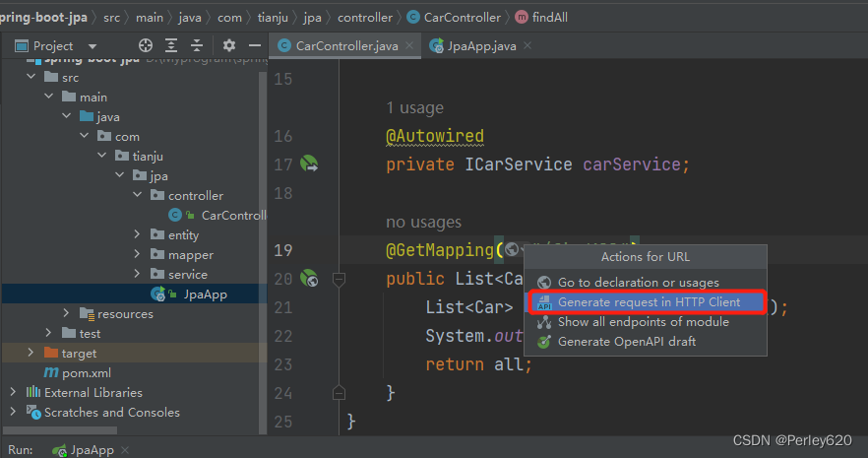The image size is (868, 458).
Task: Collapse the src folder
Action: (x=31, y=77)
